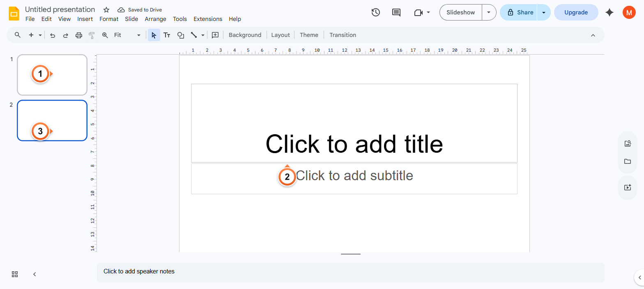The height and width of the screenshot is (289, 644).
Task: Add a comment from toolbar
Action: pyautogui.click(x=215, y=35)
